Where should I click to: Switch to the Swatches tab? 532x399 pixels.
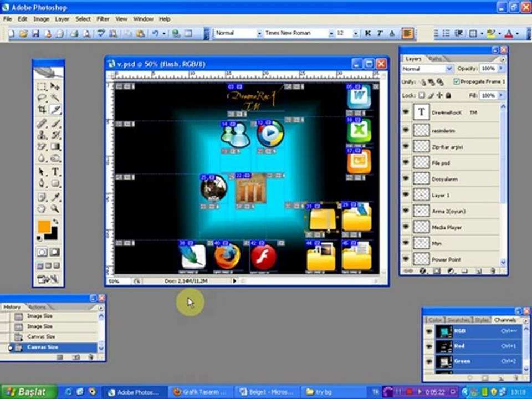pos(458,320)
